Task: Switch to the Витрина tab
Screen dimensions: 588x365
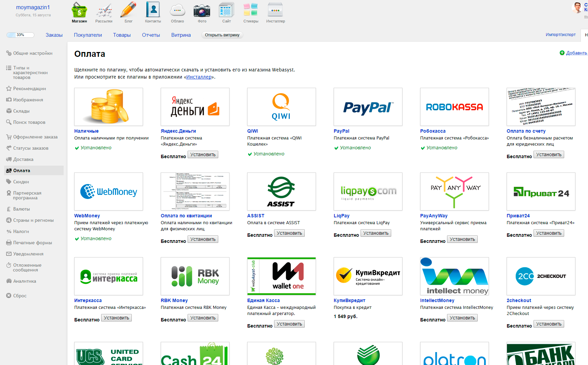Action: (x=181, y=35)
